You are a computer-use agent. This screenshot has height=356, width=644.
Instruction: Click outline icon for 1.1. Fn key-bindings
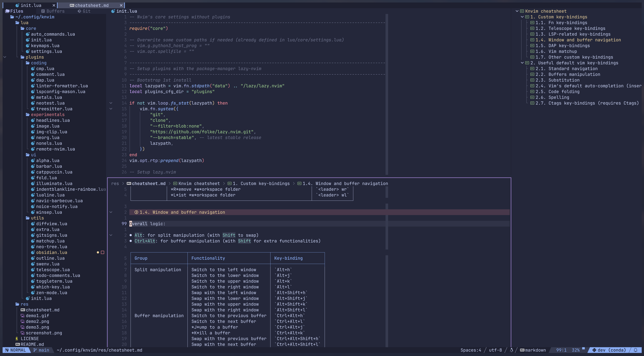point(532,23)
